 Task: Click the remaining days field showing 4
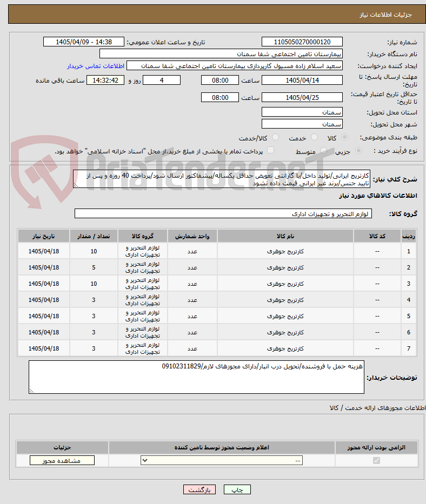162,80
